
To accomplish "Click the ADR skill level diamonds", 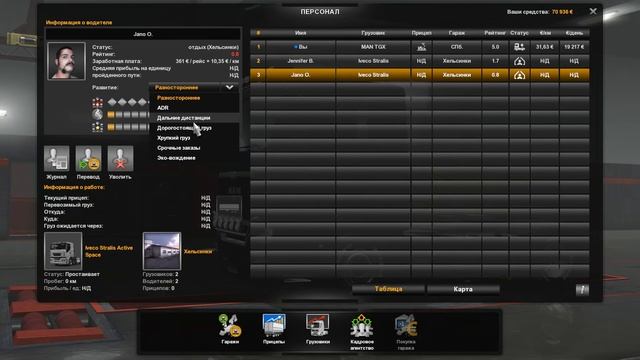I will coord(127,102).
